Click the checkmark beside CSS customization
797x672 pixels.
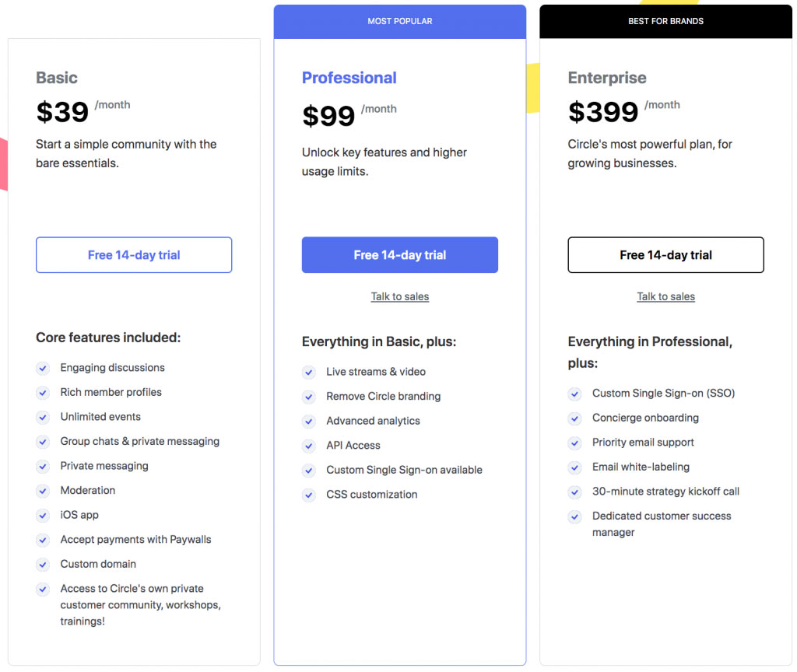pos(308,495)
